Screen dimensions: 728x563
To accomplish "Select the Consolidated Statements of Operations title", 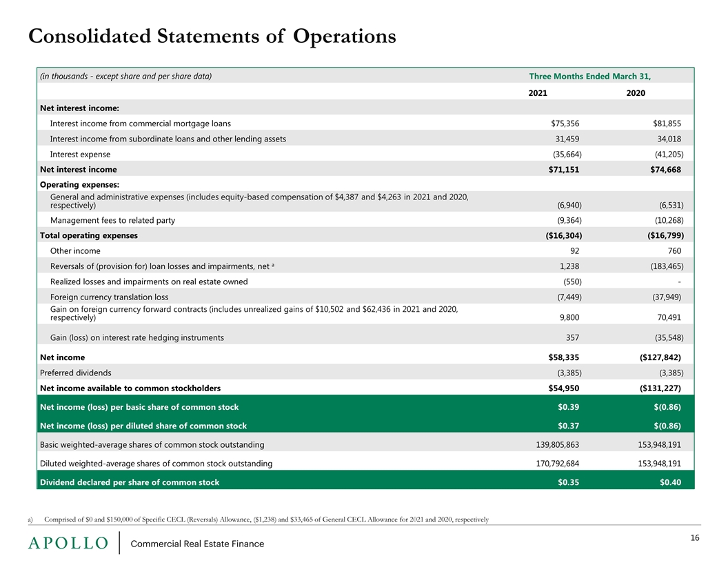I will click(x=212, y=37).
